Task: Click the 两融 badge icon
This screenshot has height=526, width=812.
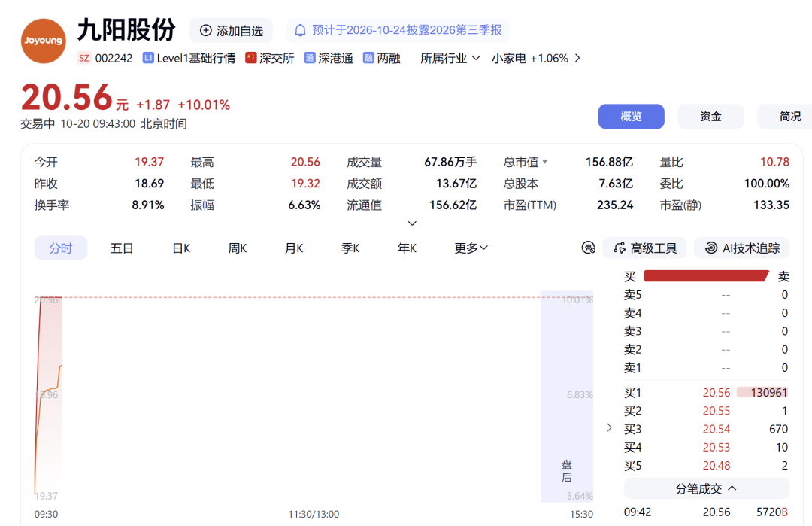Action: 368,57
